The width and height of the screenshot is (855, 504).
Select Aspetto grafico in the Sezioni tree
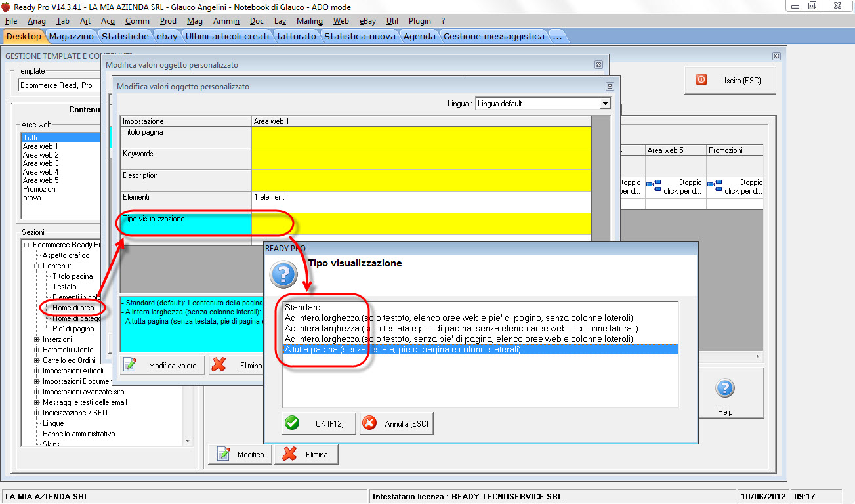point(66,255)
